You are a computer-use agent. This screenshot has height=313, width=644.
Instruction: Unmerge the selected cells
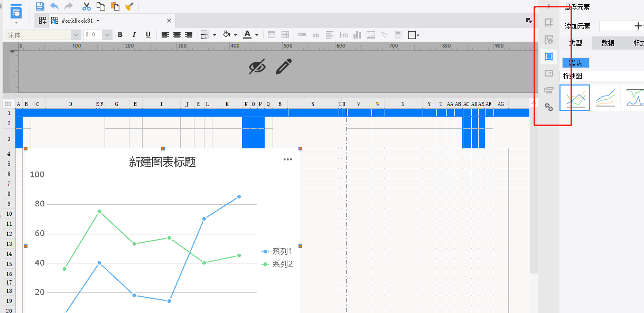coord(285,35)
